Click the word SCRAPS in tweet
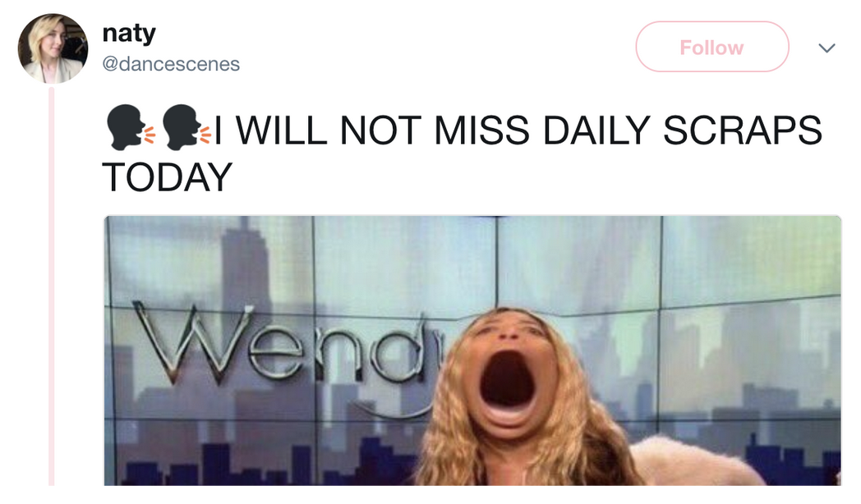This screenshot has height=504, width=861. tap(743, 131)
